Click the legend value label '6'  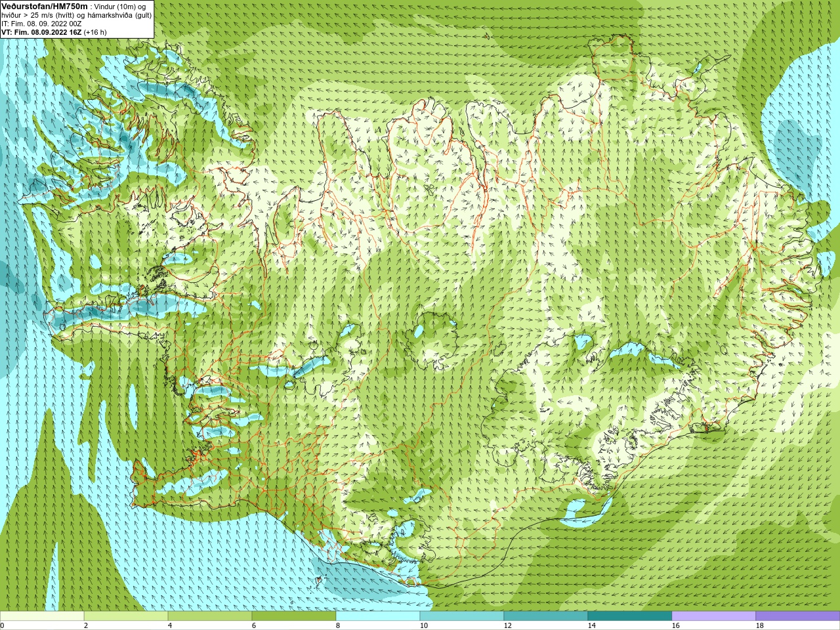[254, 625]
